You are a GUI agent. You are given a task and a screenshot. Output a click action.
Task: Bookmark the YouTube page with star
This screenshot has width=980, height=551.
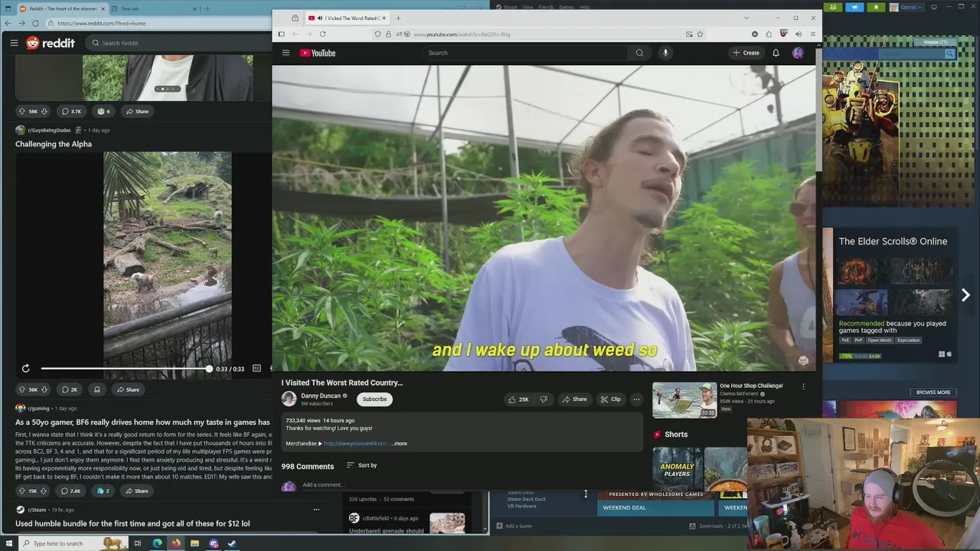(700, 34)
